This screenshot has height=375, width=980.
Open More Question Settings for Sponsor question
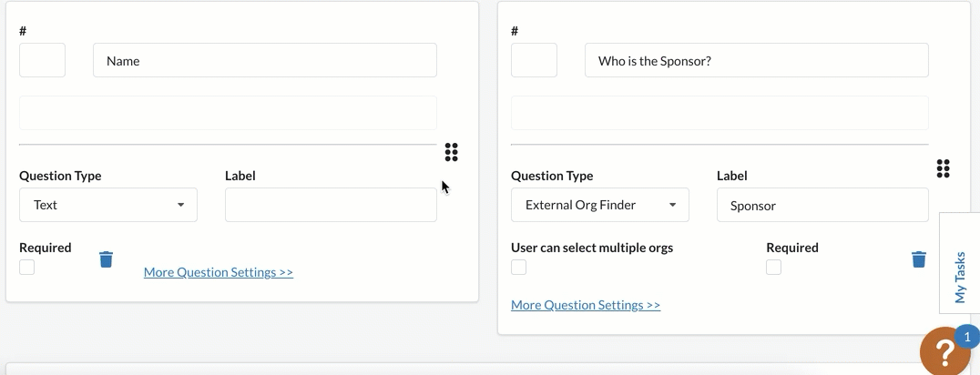pos(586,305)
